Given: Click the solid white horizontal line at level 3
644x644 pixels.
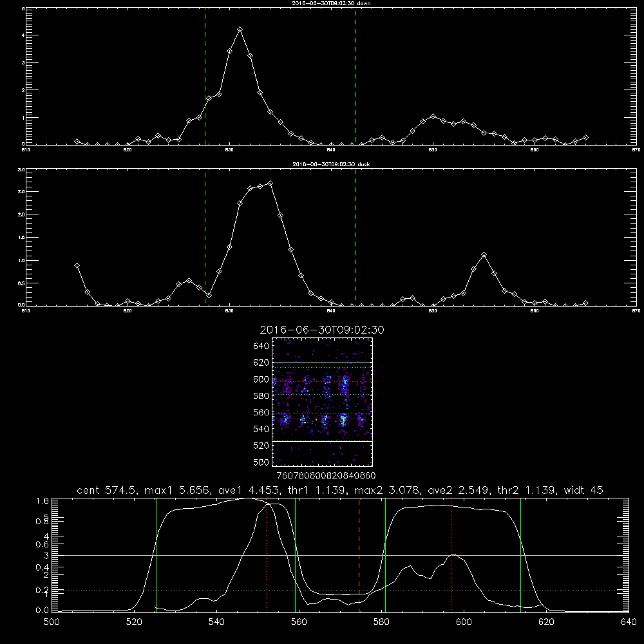Looking at the screenshot, I should [x=340, y=555].
